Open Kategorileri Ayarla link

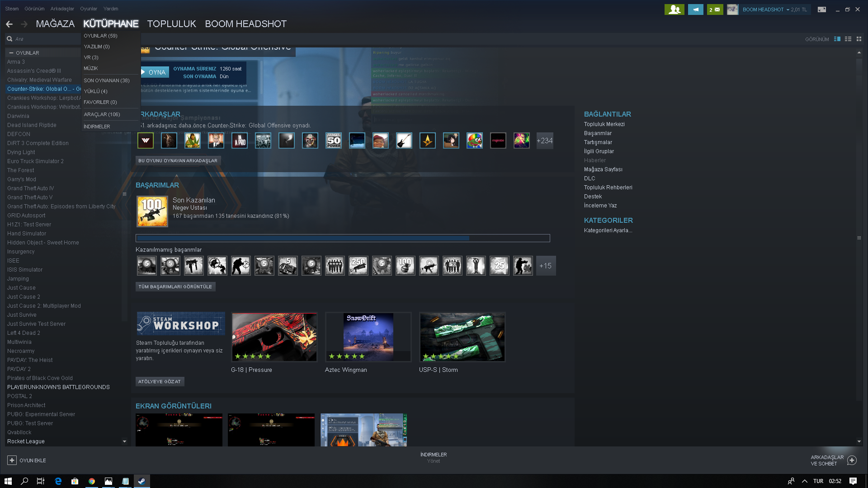pyautogui.click(x=608, y=230)
